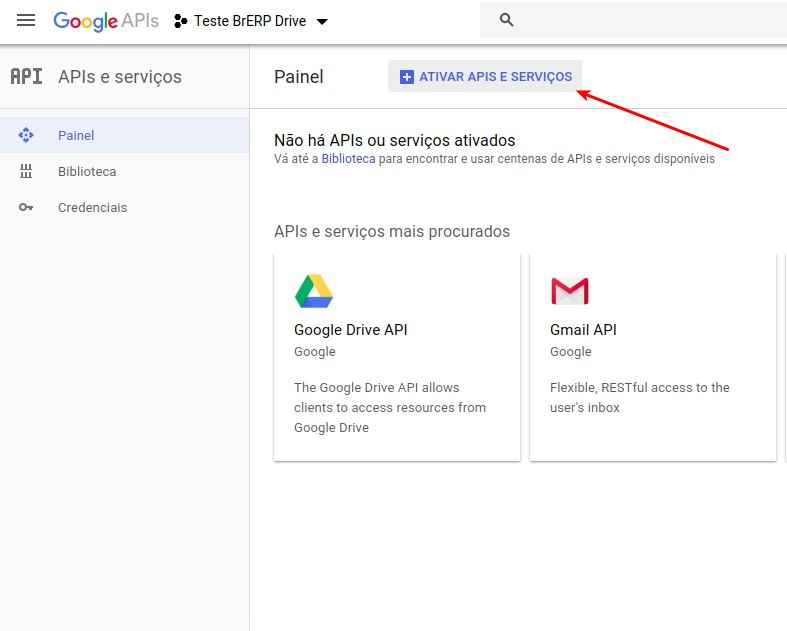The width and height of the screenshot is (787, 631).
Task: Select Painel in the sidebar
Action: pyautogui.click(x=76, y=135)
